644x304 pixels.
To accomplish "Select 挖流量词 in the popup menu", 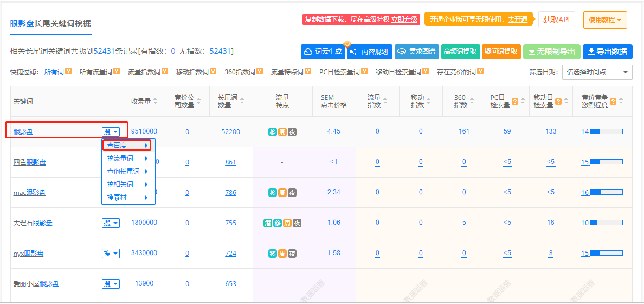I will (128, 159).
